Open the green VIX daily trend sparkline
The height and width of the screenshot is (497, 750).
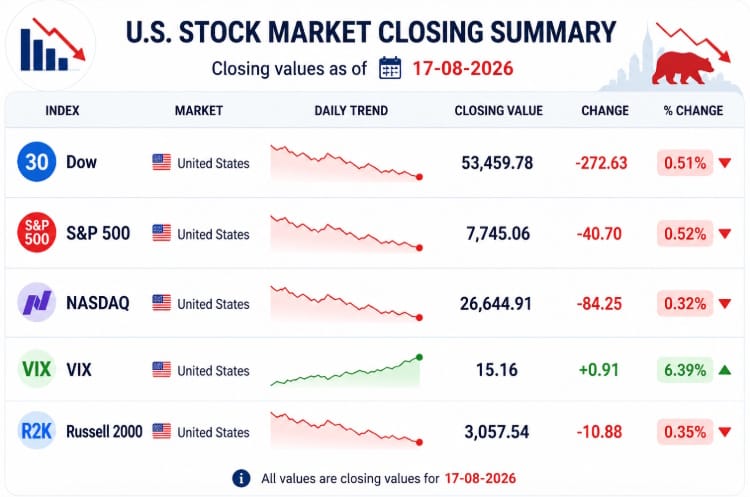pyautogui.click(x=346, y=370)
